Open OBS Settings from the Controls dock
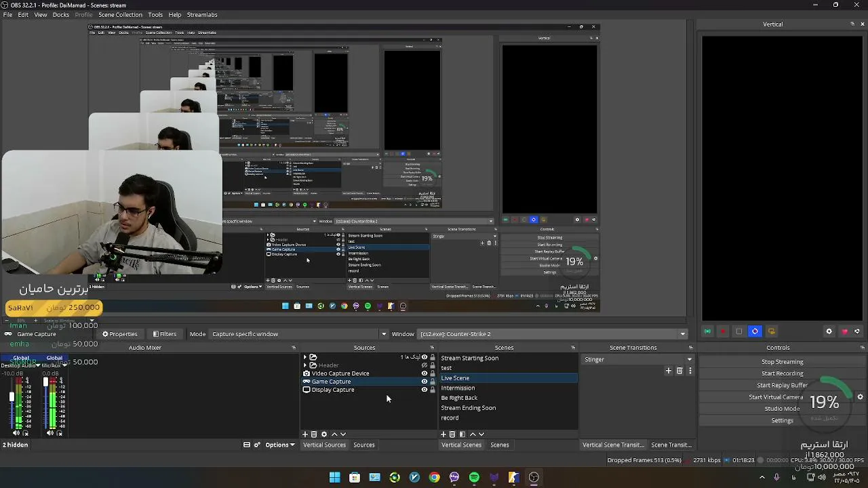 coord(782,420)
